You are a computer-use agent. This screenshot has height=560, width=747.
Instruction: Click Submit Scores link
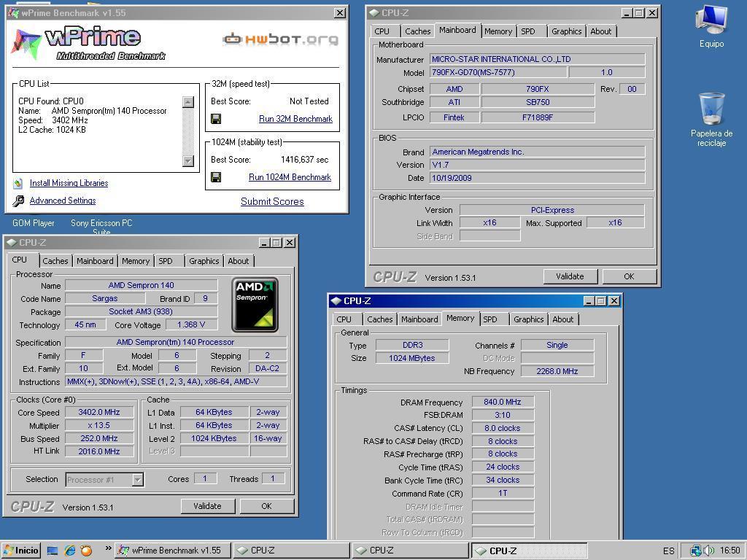pyautogui.click(x=272, y=201)
